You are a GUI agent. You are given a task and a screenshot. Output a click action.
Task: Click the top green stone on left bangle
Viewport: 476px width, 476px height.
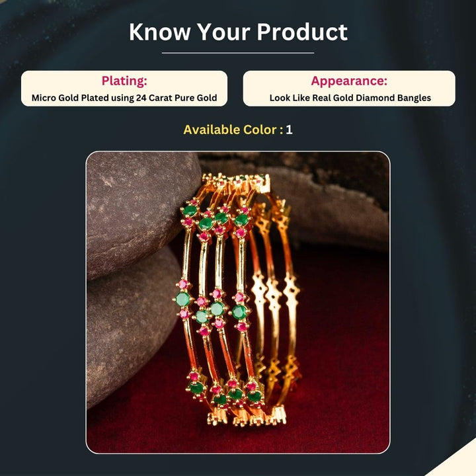190,211
